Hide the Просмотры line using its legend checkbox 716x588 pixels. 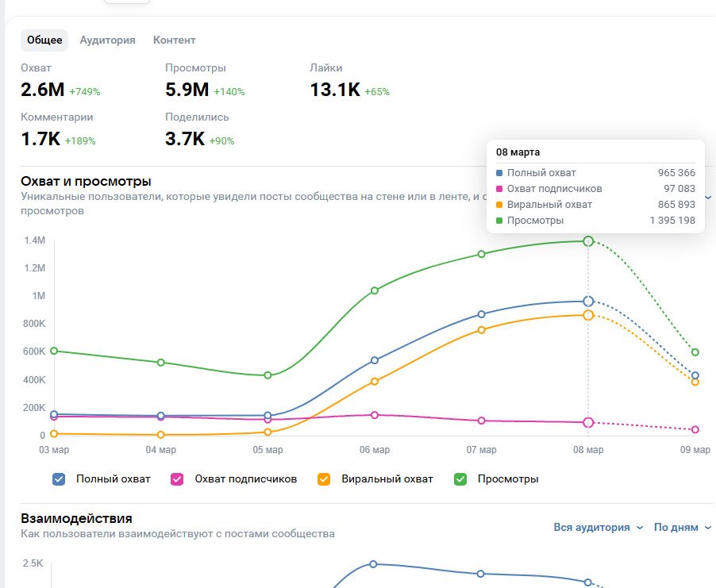click(x=460, y=479)
